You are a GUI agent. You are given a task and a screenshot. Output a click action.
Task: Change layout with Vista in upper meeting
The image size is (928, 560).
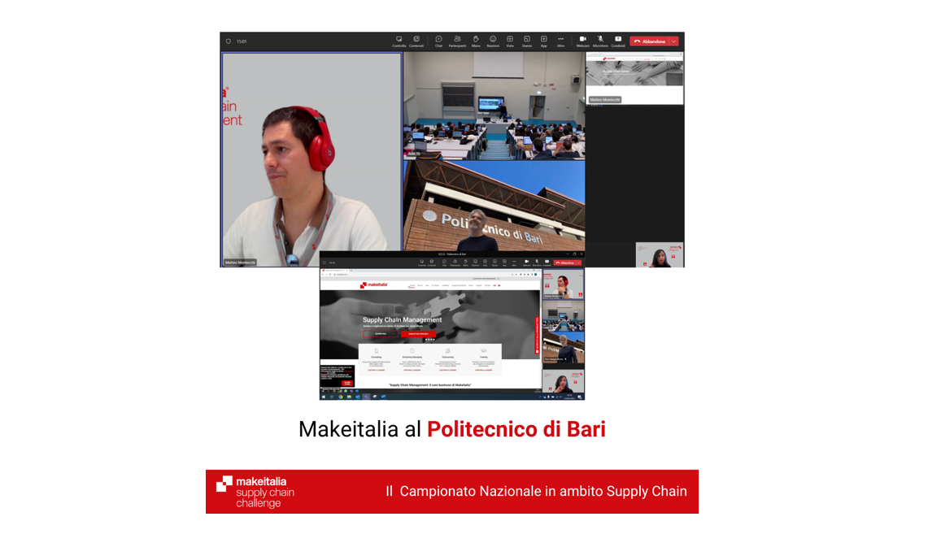coord(510,41)
